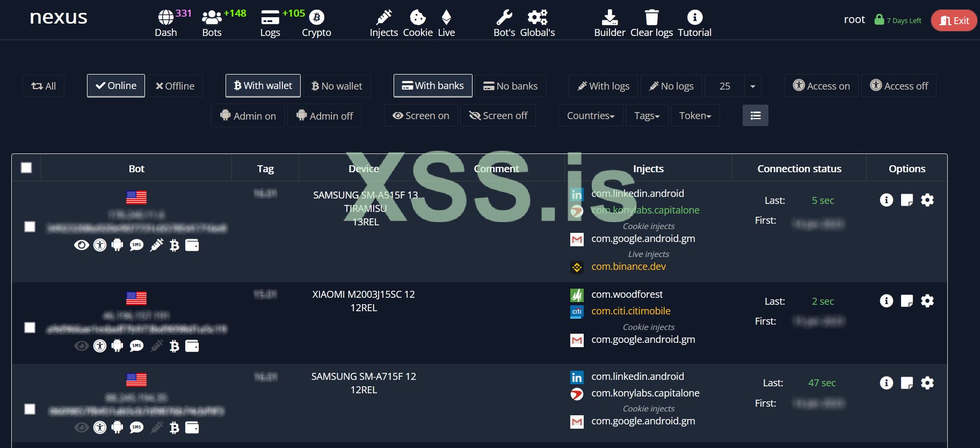The height and width of the screenshot is (448, 980).
Task: Click the nexus logo
Action: tap(59, 17)
